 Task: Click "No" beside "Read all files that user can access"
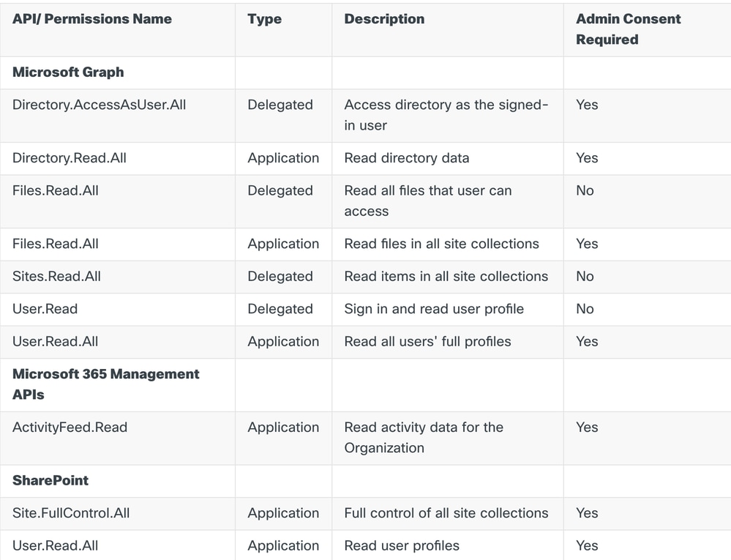coord(585,191)
